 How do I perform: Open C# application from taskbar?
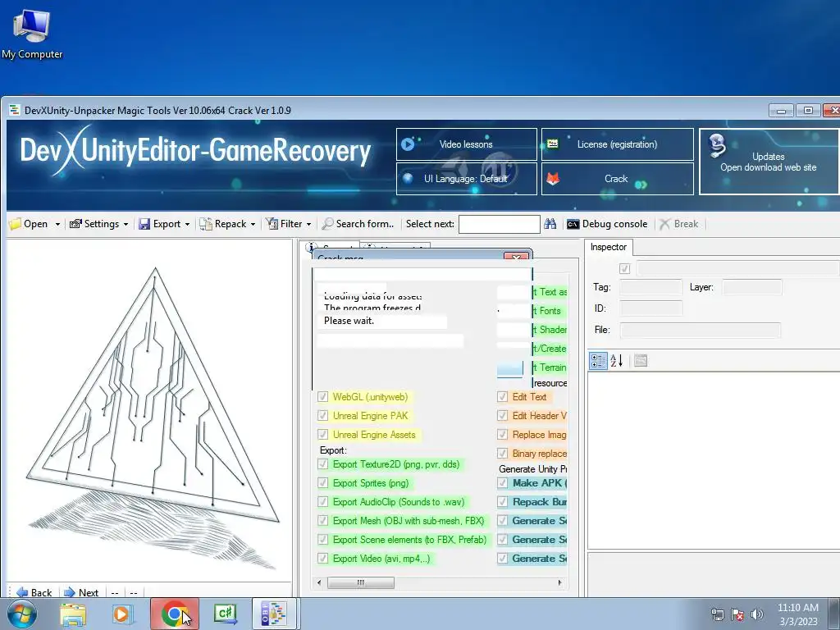point(225,614)
